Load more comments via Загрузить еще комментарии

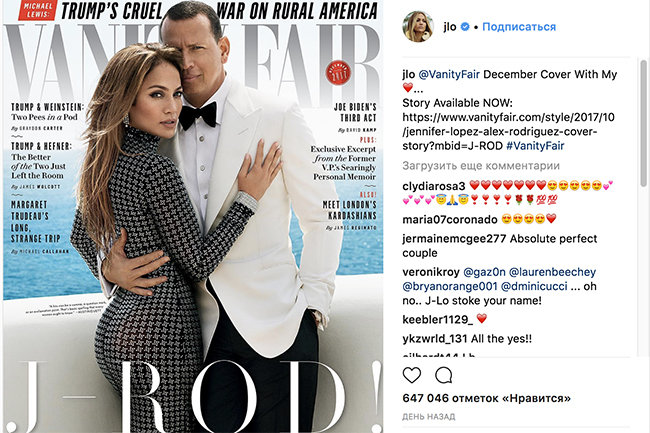[x=481, y=166]
